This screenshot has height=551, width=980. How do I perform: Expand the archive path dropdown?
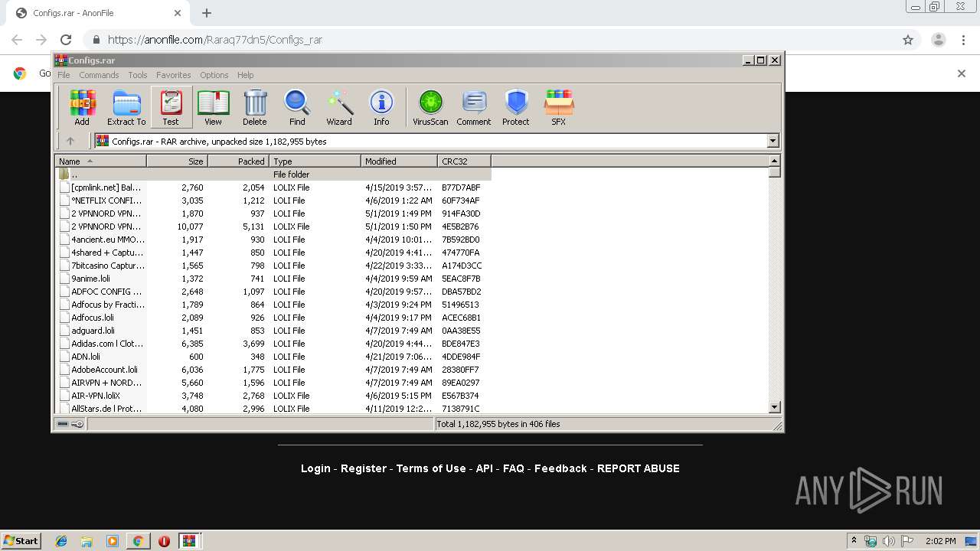coord(773,141)
